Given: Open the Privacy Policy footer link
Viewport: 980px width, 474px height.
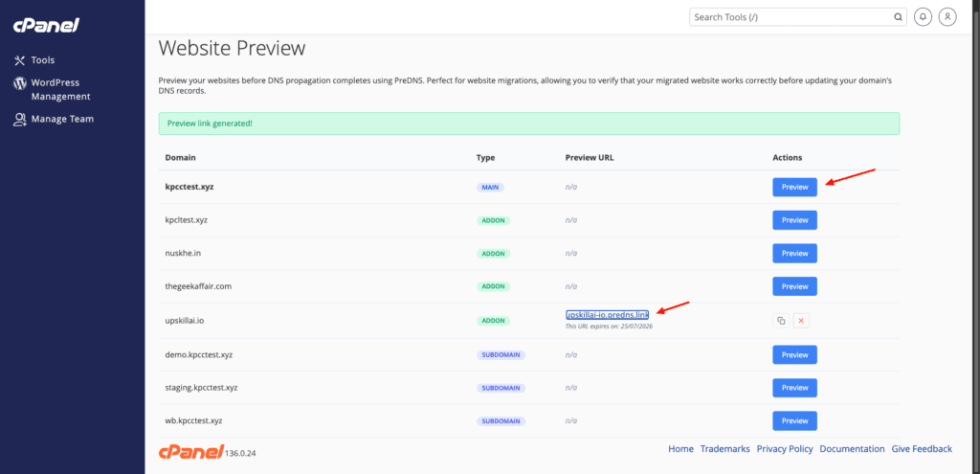Looking at the screenshot, I should click(785, 449).
